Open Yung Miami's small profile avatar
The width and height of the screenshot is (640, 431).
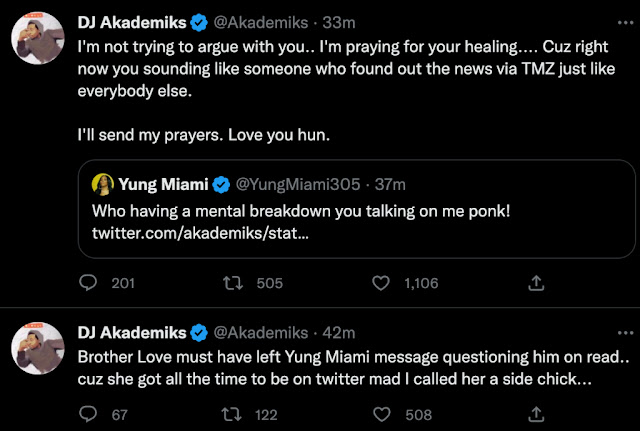[102, 184]
